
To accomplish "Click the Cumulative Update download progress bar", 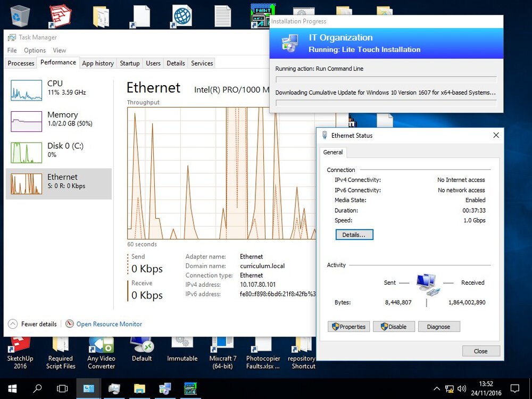I will point(386,103).
